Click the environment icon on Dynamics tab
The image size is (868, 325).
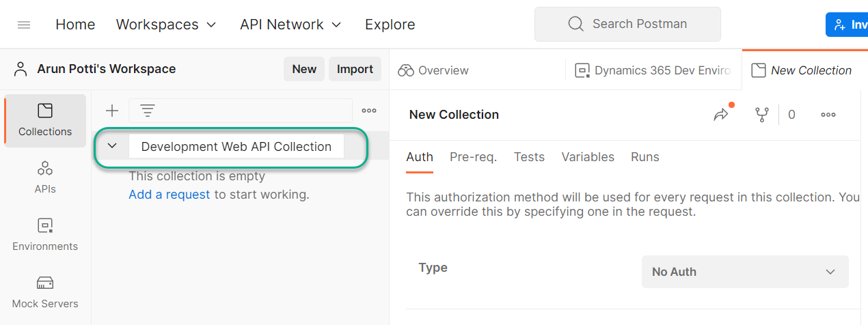[582, 70]
